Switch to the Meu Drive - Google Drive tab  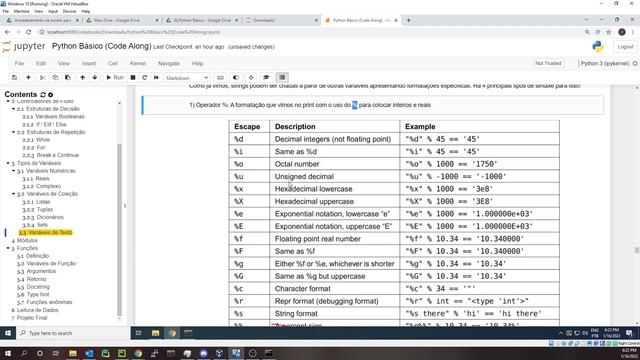click(121, 20)
